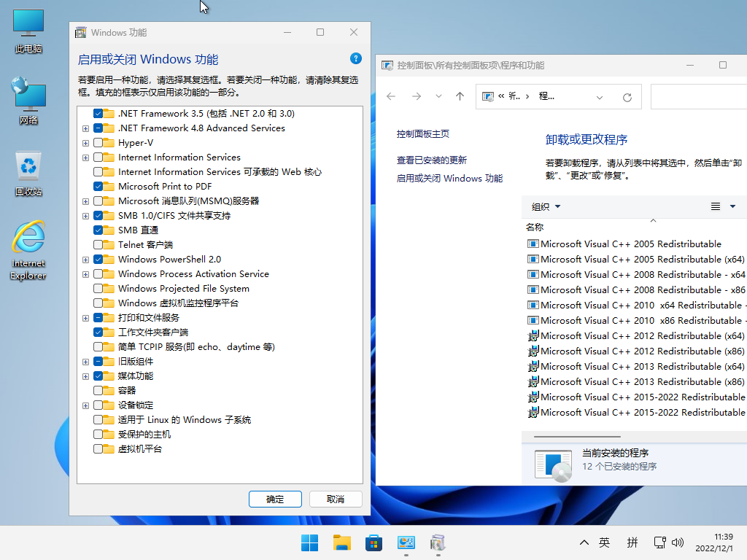Enable the Telnet client checkbox
This screenshot has width=747, height=560.
98,245
